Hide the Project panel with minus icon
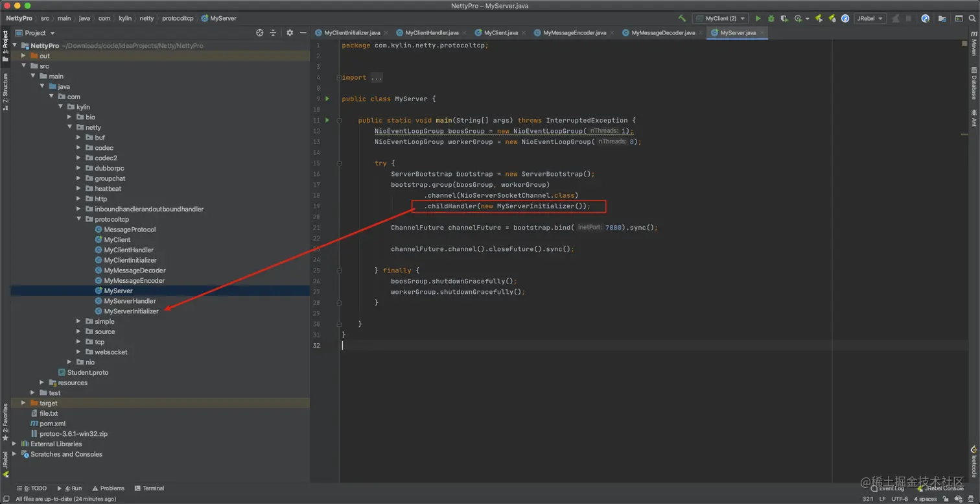The height and width of the screenshot is (504, 980). click(303, 32)
